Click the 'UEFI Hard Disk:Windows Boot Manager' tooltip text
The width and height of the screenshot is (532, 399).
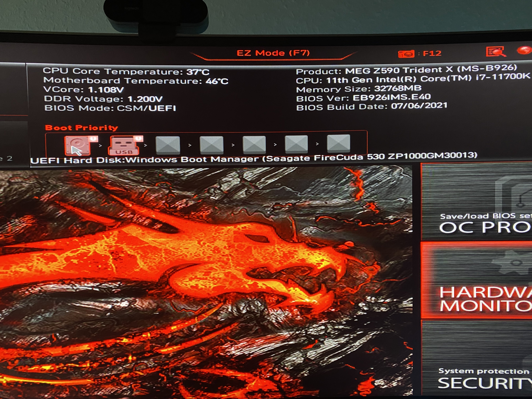tap(254, 158)
